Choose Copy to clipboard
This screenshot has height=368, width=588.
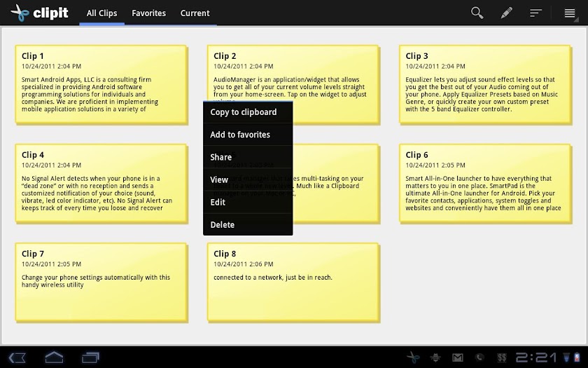pos(248,112)
